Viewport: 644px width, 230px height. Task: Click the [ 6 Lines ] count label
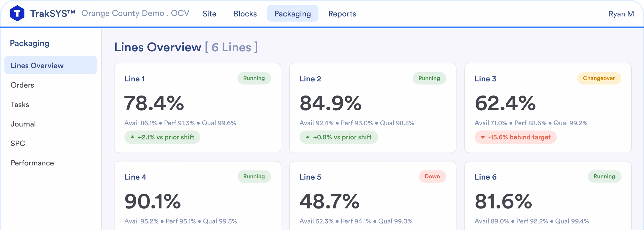coord(231,47)
